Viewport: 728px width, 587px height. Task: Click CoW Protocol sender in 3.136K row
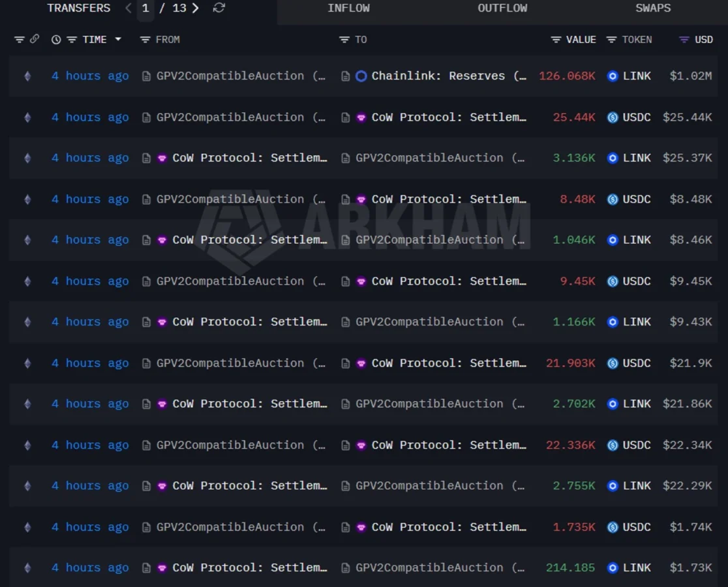pos(250,158)
